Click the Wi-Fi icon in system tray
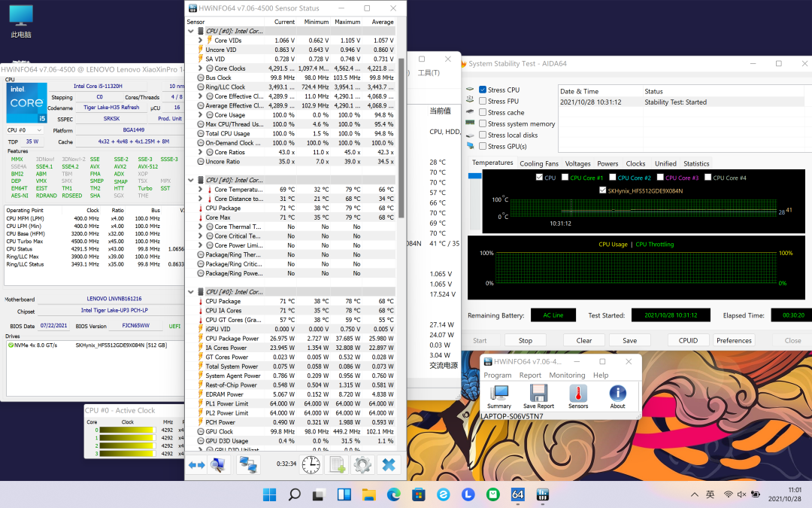The image size is (812, 508). coord(728,494)
